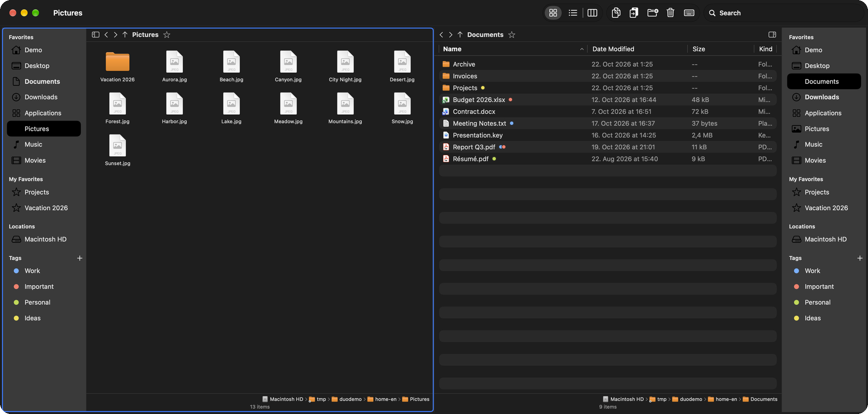868x414 pixels.
Task: Go forward in the Pictures pane
Action: (x=115, y=35)
